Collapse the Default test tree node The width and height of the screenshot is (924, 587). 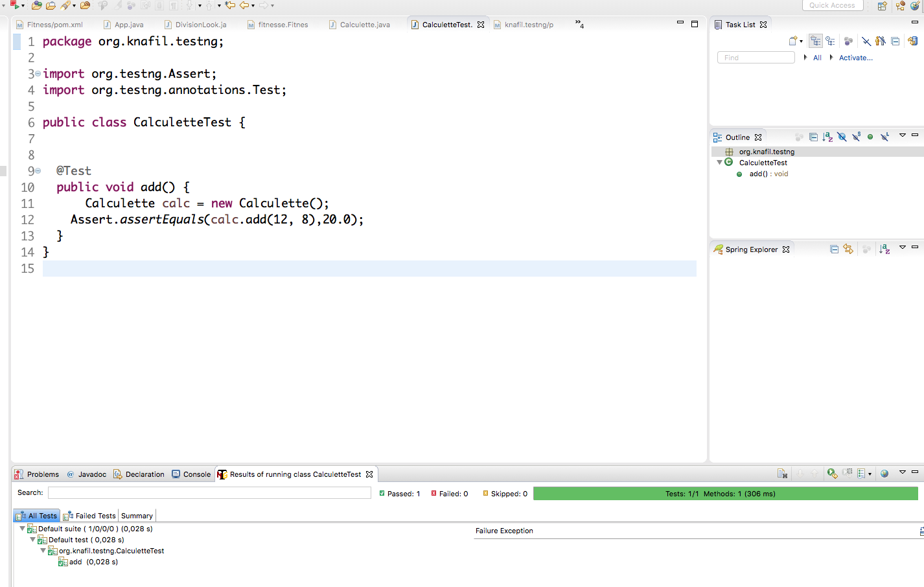(32, 540)
